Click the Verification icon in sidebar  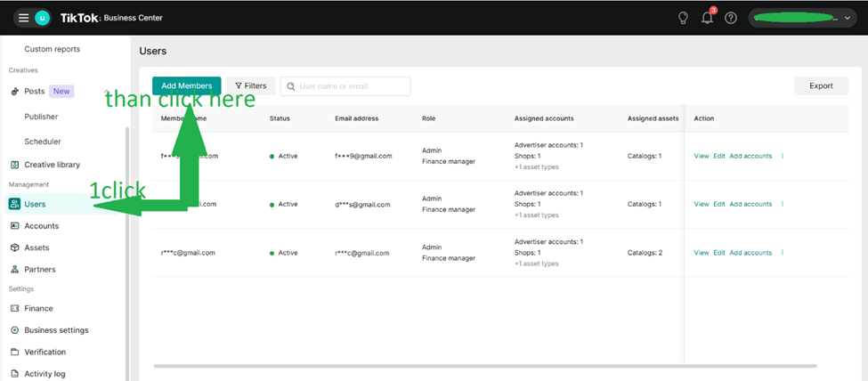coord(15,352)
